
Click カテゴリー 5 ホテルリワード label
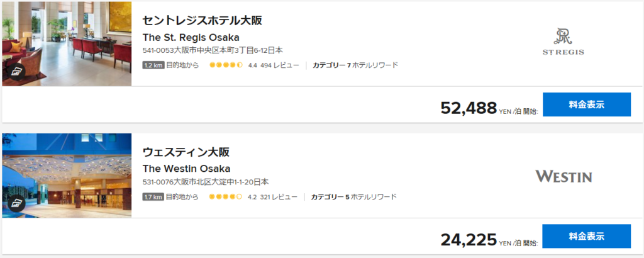pyautogui.click(x=354, y=197)
